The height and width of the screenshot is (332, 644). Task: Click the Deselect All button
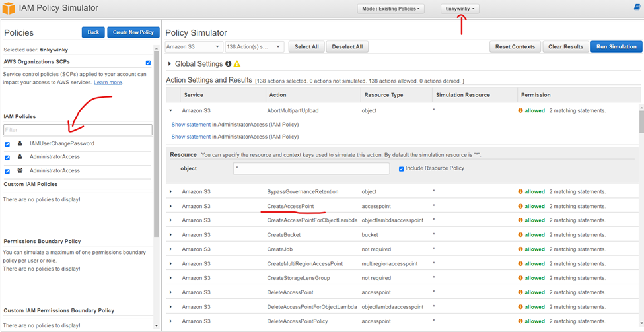click(x=347, y=47)
